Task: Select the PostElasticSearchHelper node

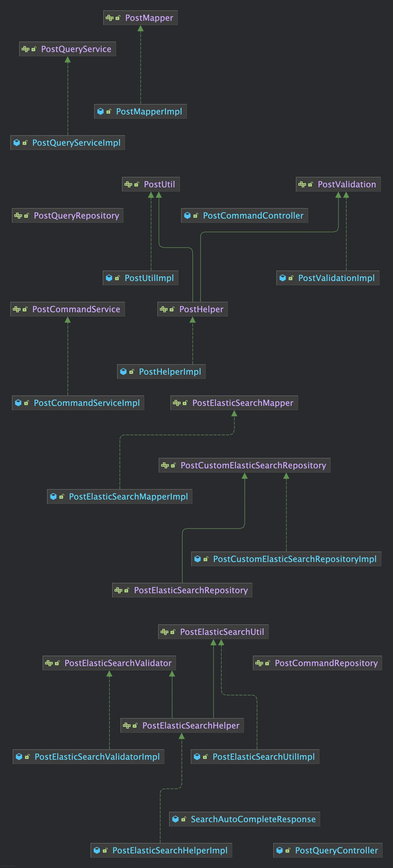Action: (182, 726)
